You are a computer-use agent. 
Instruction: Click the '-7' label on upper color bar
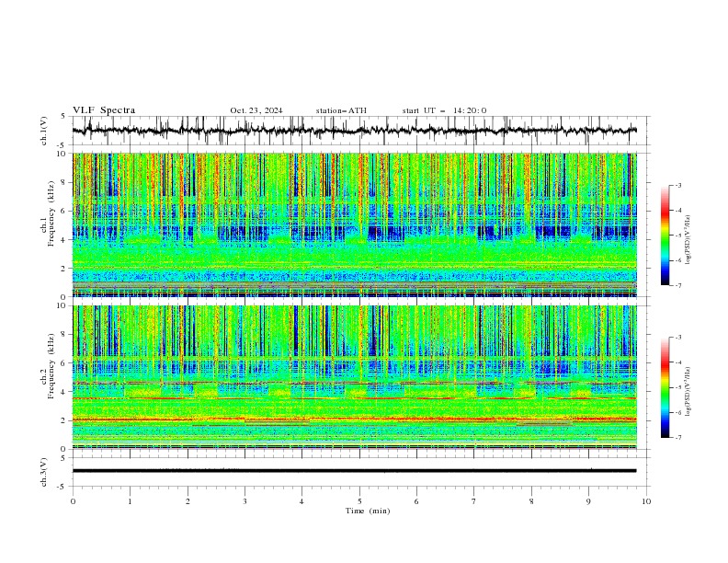678,285
